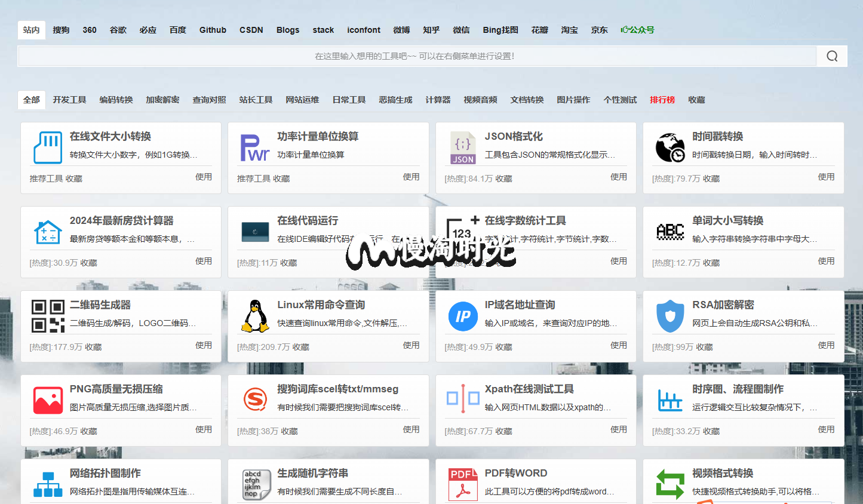
Task: Click the search magnifier button
Action: coord(832,56)
